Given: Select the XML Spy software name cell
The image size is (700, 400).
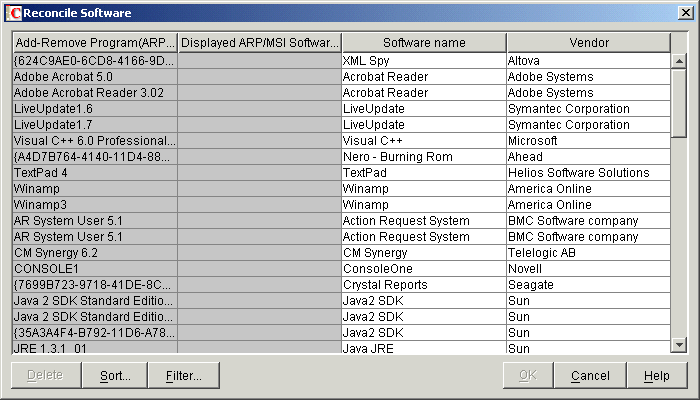Looking at the screenshot, I should (x=424, y=61).
